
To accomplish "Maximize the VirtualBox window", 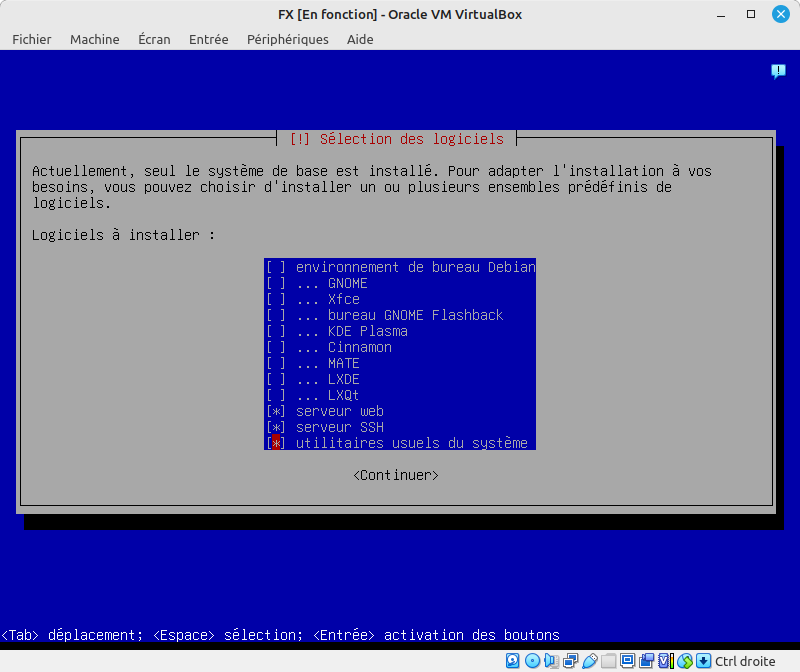I will [x=751, y=14].
